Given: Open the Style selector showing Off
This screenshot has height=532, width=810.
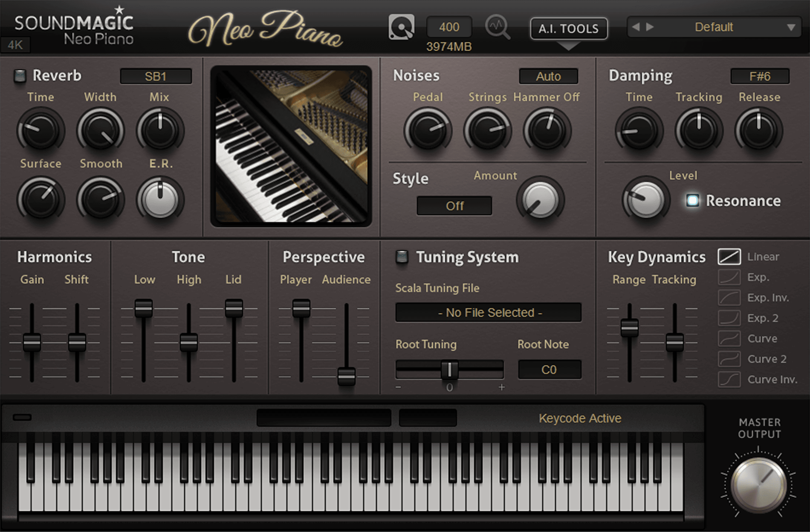Looking at the screenshot, I should [x=454, y=206].
